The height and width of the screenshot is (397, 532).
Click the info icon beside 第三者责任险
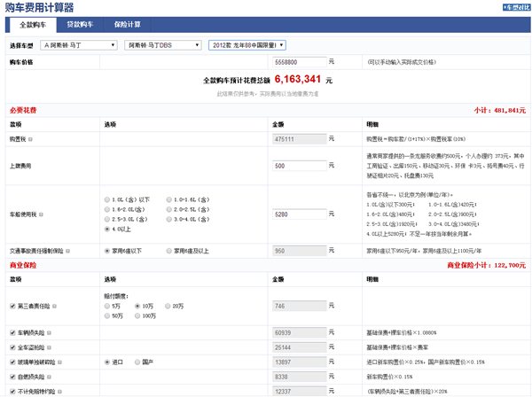(x=54, y=307)
